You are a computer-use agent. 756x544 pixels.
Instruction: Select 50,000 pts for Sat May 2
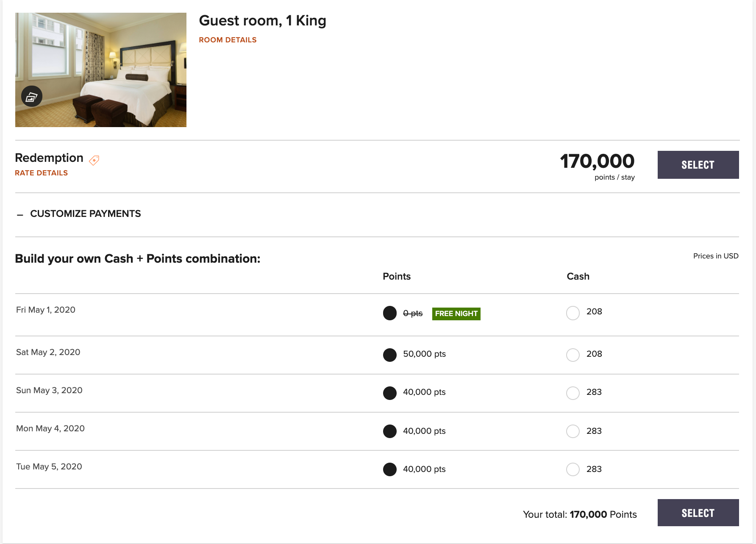click(x=389, y=355)
